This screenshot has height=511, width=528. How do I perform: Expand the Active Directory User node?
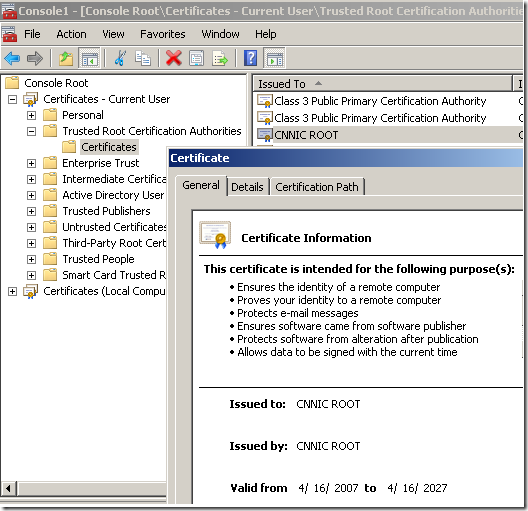(31, 196)
